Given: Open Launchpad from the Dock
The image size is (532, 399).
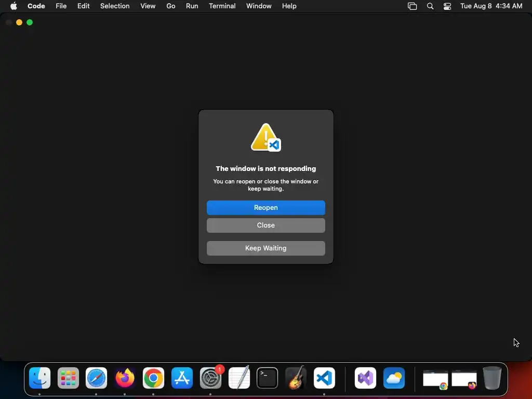Looking at the screenshot, I should (x=68, y=378).
